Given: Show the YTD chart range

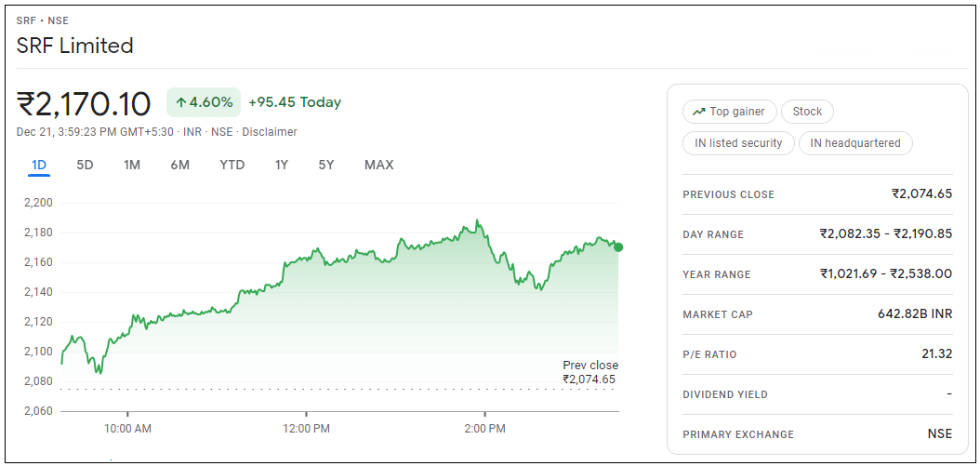Looking at the screenshot, I should click(x=232, y=166).
